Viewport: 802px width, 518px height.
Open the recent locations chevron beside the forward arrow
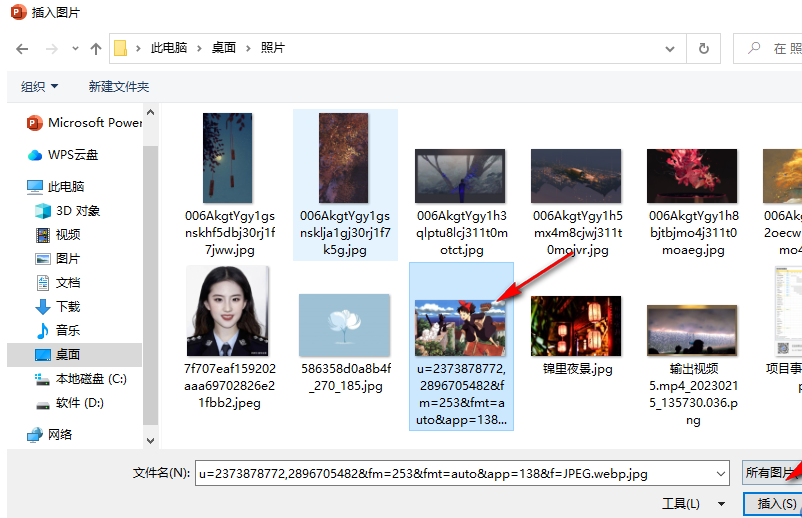[x=75, y=49]
